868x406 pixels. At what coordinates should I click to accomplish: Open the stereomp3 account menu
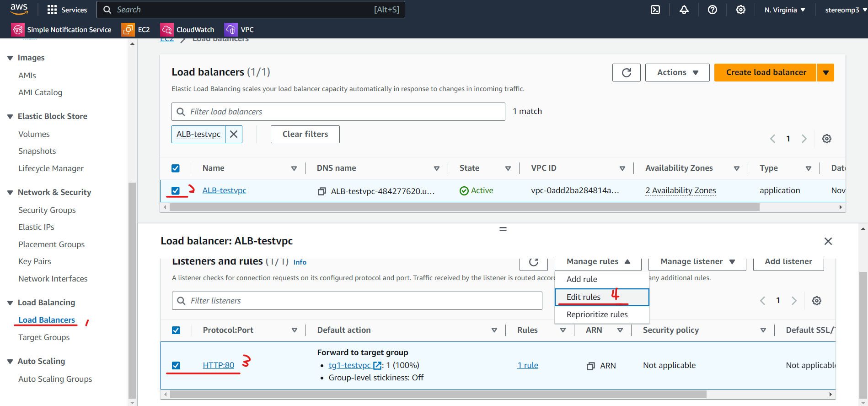click(x=845, y=10)
